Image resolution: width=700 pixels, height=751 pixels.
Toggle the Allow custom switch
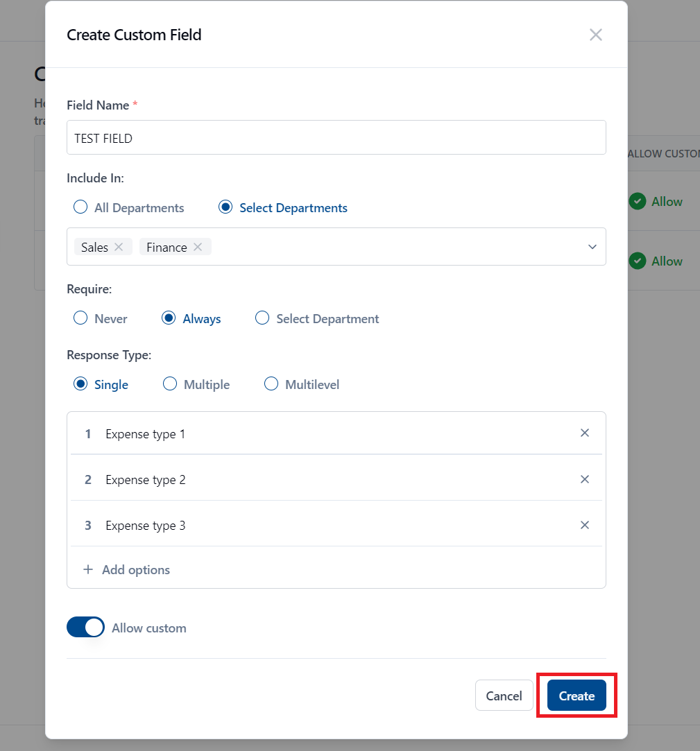(x=86, y=627)
